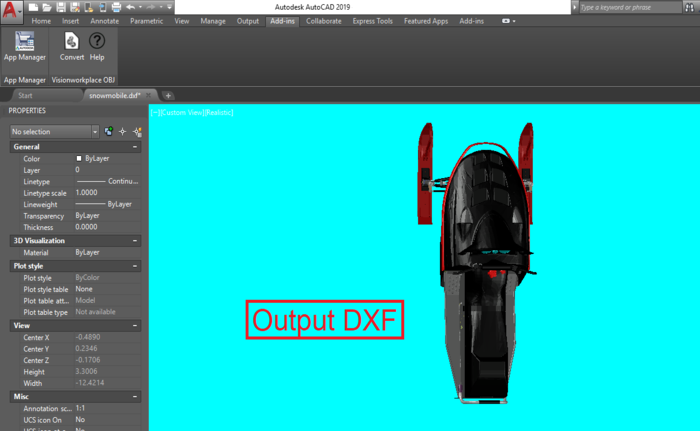Click the Undo arrow icon
This screenshot has width=700, height=431.
click(130, 7)
